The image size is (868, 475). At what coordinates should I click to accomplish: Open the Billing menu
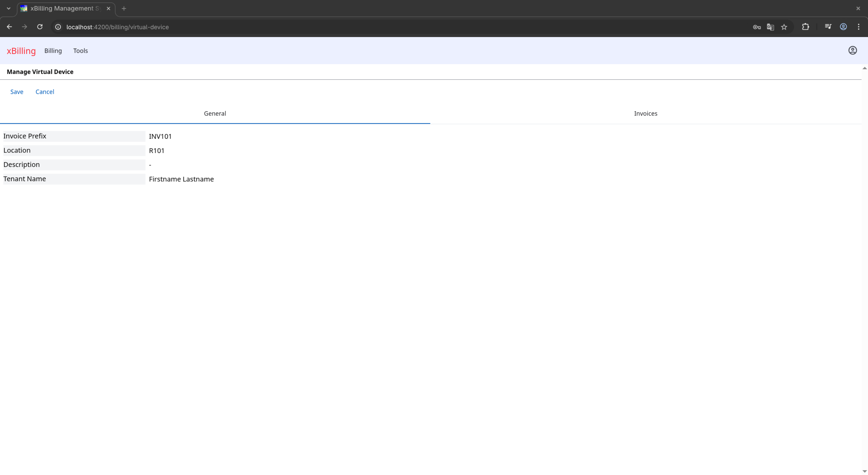(53, 51)
